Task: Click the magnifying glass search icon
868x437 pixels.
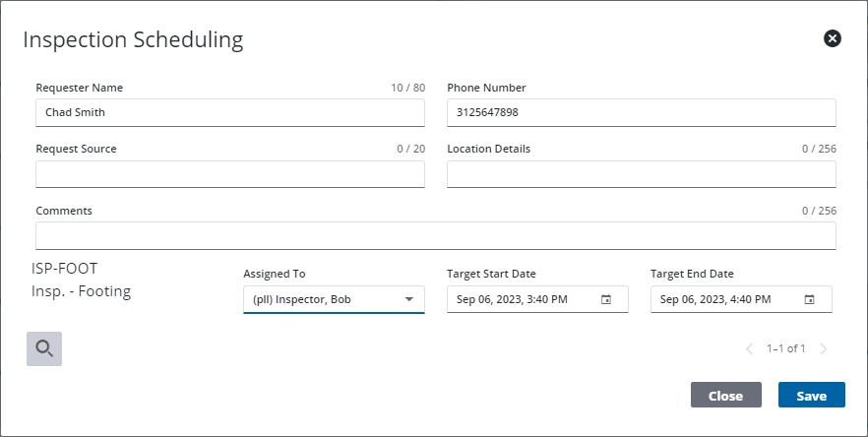Action: [44, 348]
